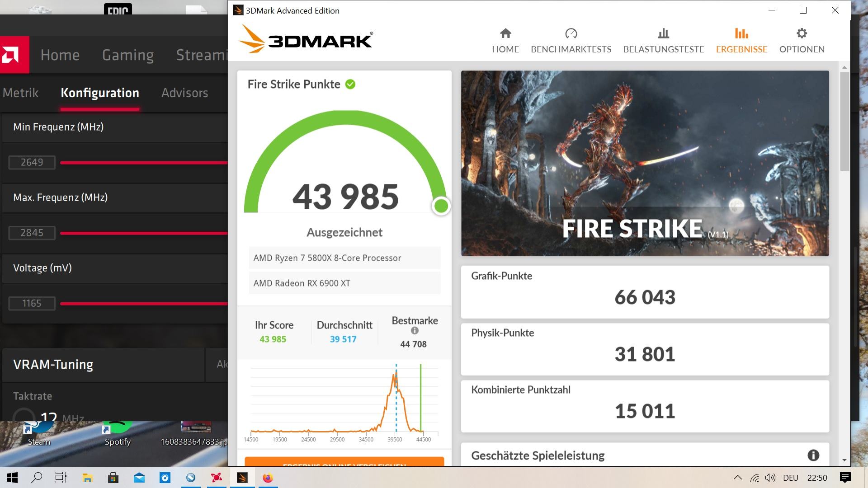Click the Voltage input field showing 1165

point(32,303)
